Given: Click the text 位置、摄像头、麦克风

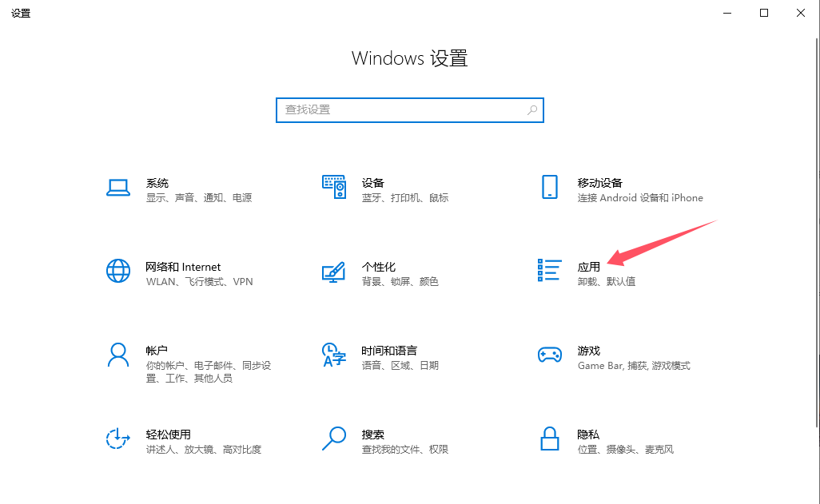Looking at the screenshot, I should coord(626,449).
